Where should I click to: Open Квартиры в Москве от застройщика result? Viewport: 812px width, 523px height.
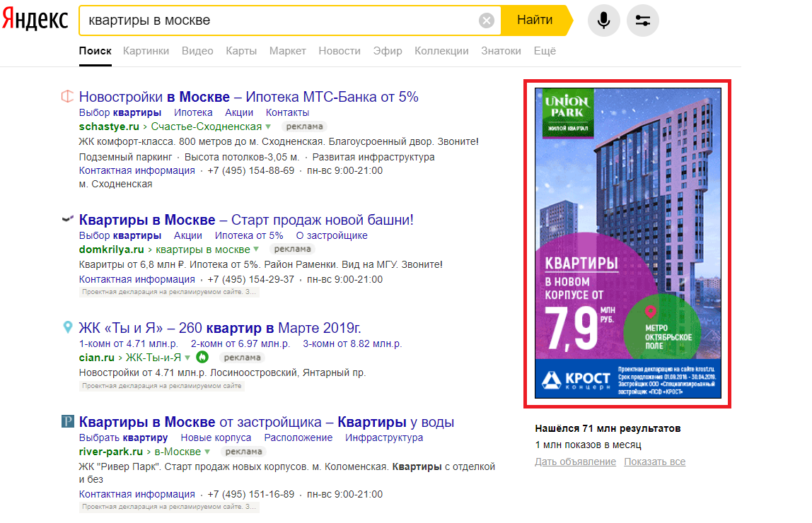click(x=266, y=422)
